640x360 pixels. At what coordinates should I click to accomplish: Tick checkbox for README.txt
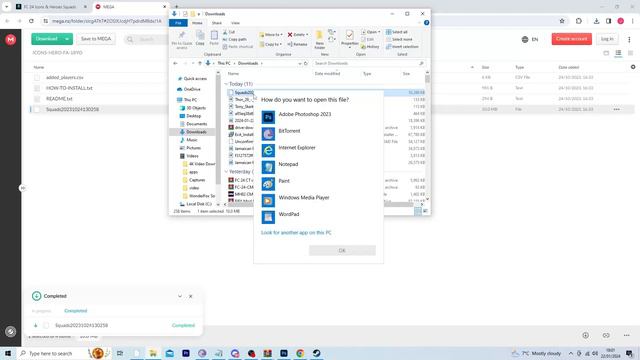click(x=37, y=98)
